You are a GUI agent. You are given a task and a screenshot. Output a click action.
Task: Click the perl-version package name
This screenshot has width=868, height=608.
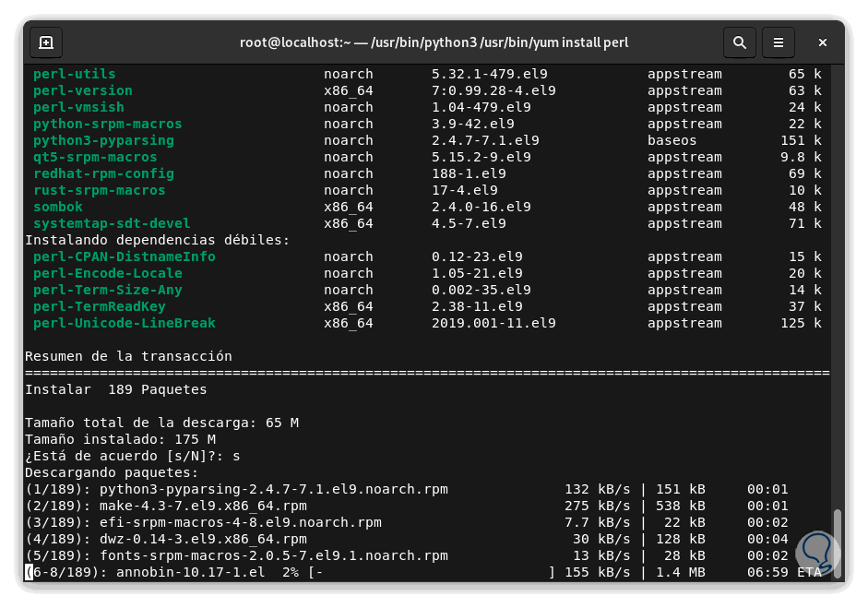coord(83,90)
